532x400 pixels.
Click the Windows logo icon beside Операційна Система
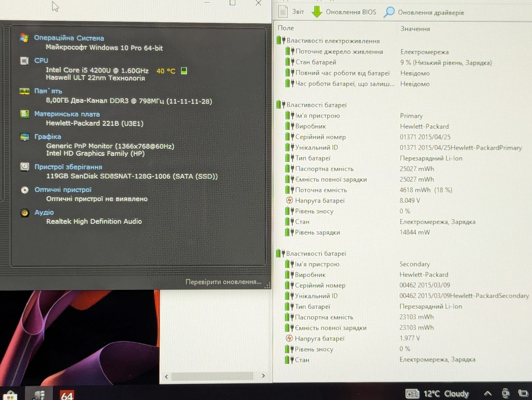pyautogui.click(x=24, y=38)
